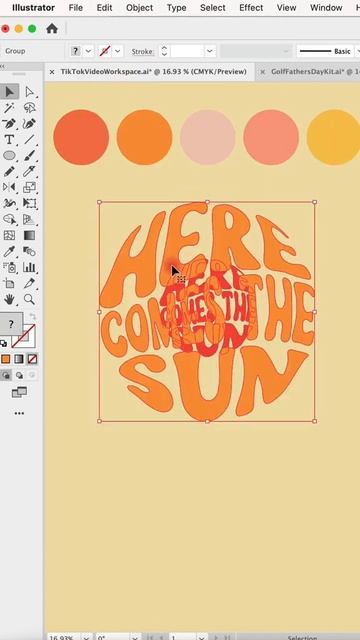Pick the Slice tool

point(29,283)
